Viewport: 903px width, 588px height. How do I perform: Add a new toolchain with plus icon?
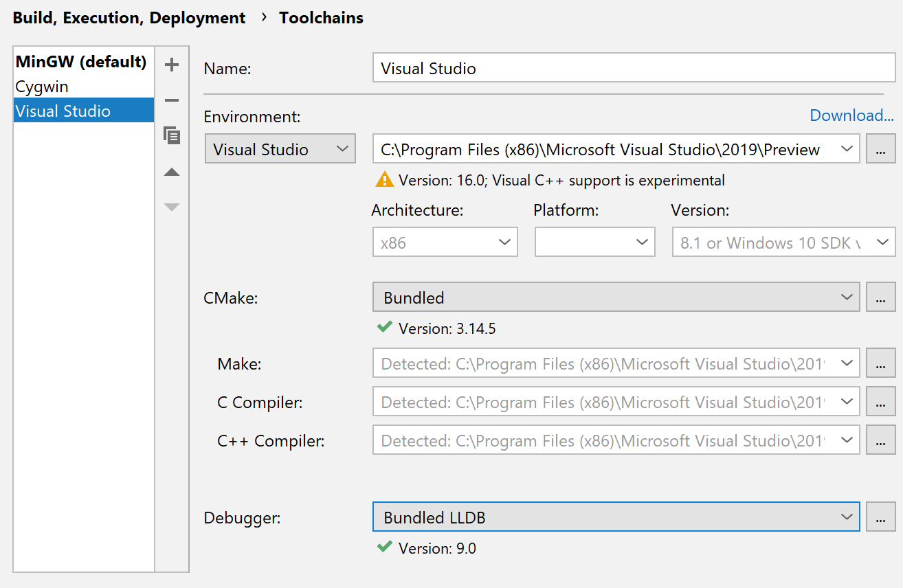click(x=172, y=65)
